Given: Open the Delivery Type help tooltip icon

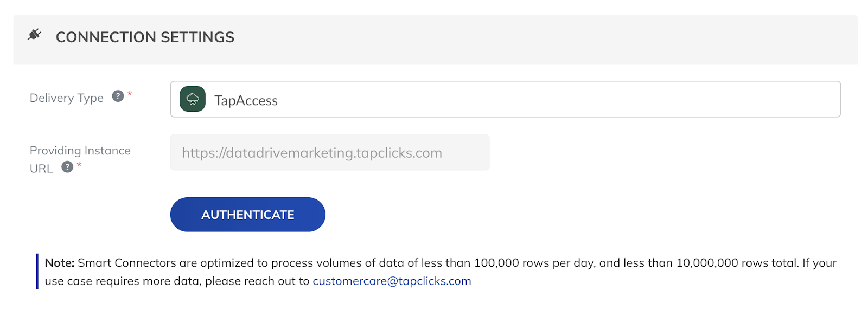Looking at the screenshot, I should [x=118, y=96].
